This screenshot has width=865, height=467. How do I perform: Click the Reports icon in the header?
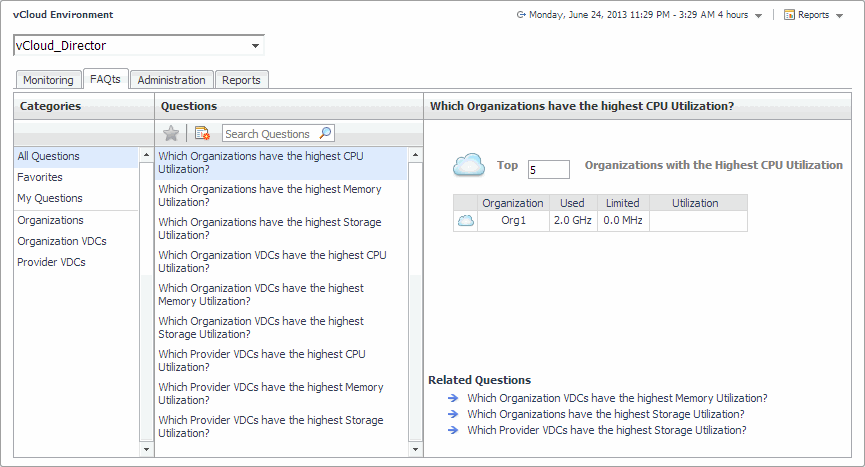point(789,15)
